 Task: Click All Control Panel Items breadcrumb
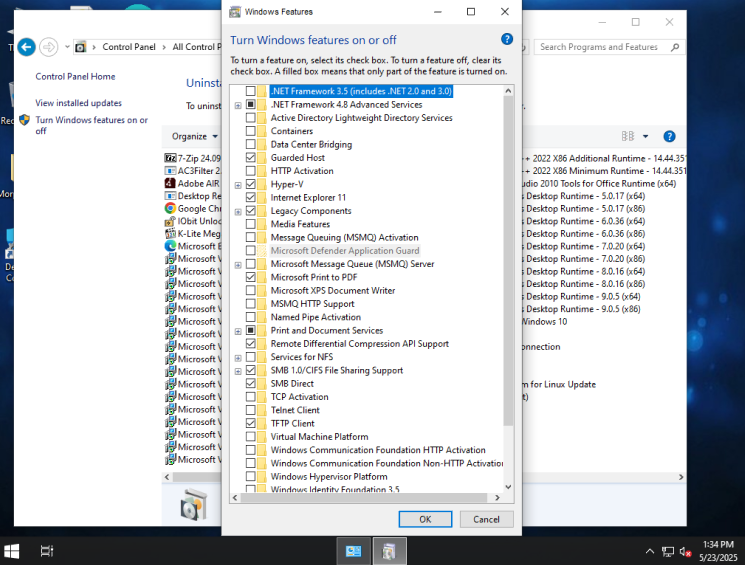196,47
